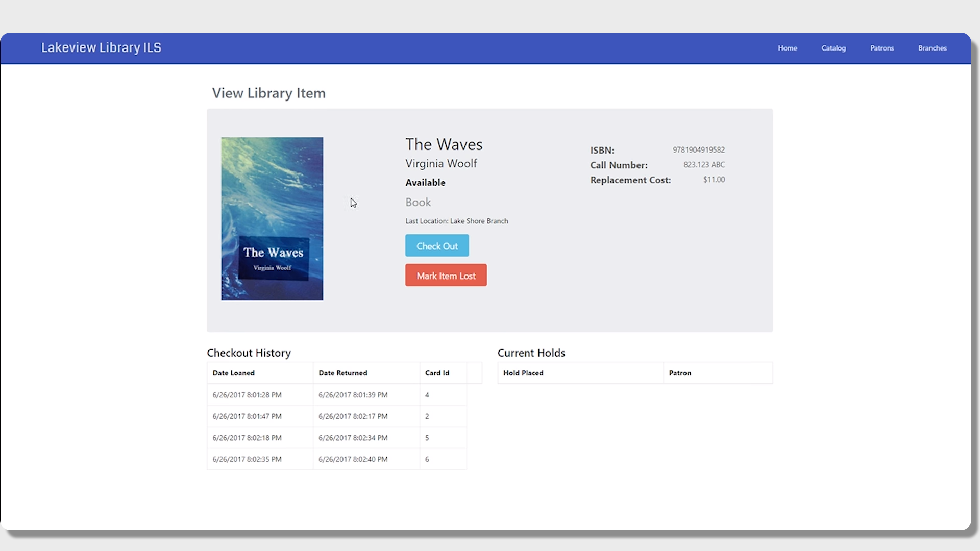The image size is (980, 551).
Task: Click the author name Virginia Woolf
Action: [441, 163]
